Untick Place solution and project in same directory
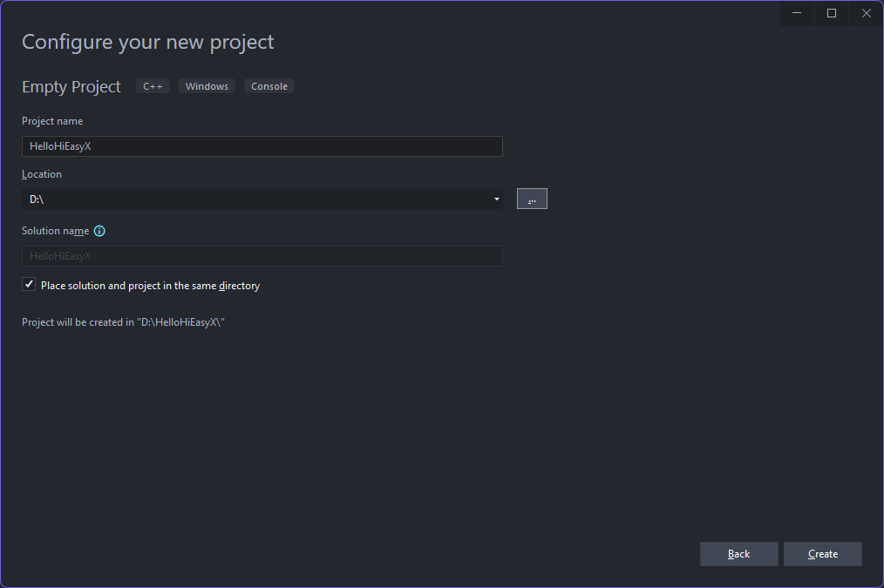 coord(29,285)
